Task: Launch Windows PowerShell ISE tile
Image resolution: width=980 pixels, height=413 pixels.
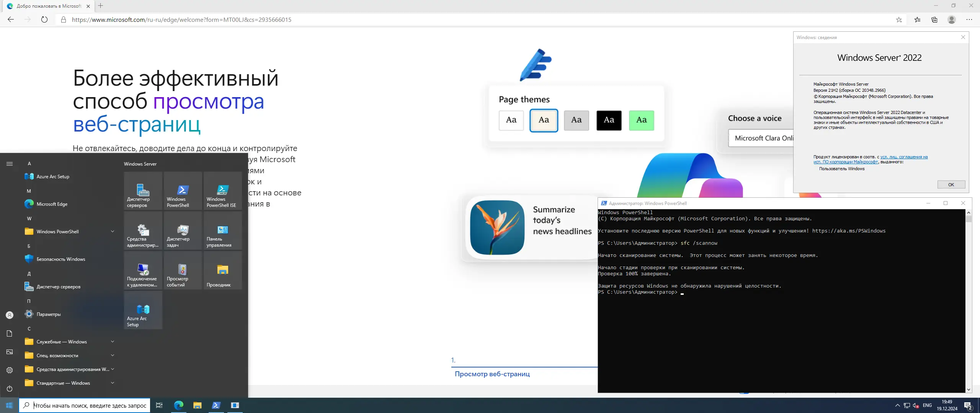Action: click(x=222, y=190)
